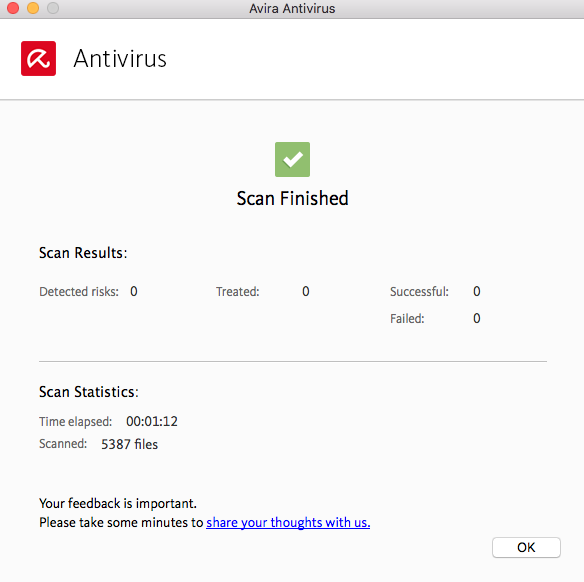Click the Scan Statistics heading
This screenshot has height=582, width=584.
pyautogui.click(x=89, y=392)
